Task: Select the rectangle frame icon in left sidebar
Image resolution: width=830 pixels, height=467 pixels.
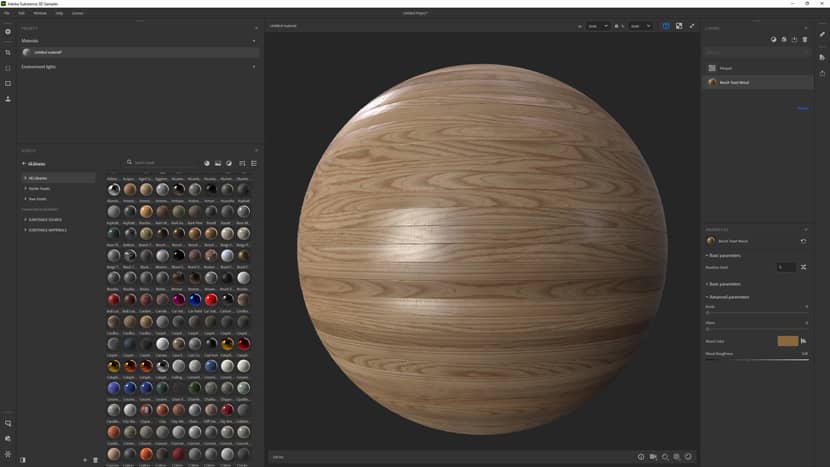Action: pyautogui.click(x=8, y=84)
